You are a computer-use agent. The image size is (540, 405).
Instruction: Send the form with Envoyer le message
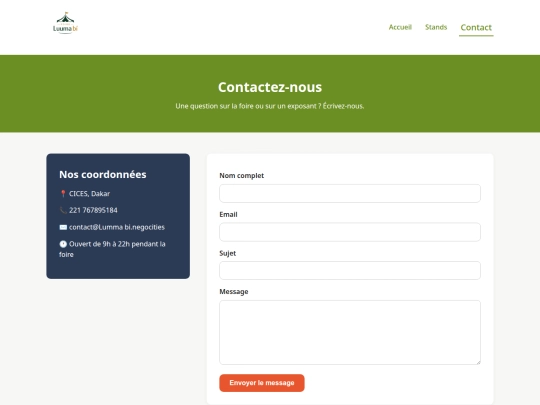click(x=262, y=383)
